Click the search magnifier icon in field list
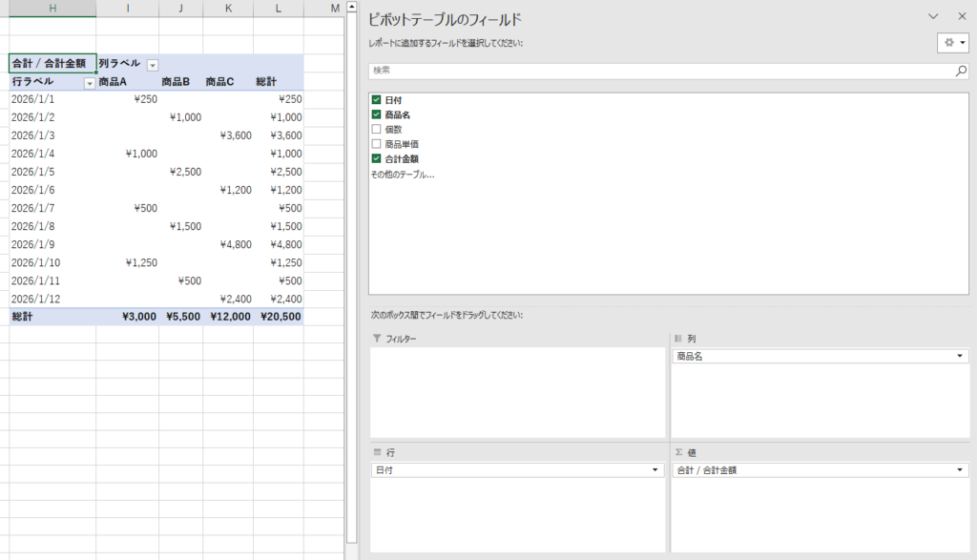 (x=961, y=71)
